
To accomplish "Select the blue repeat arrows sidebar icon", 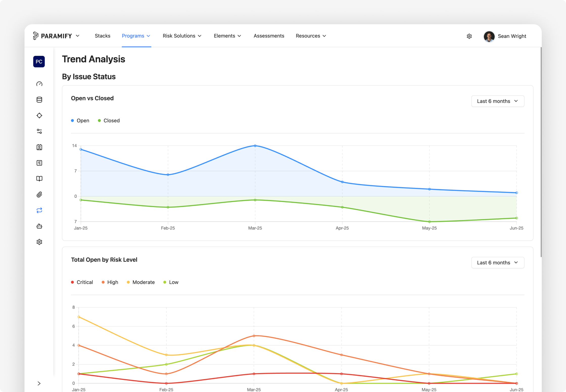I will click(39, 210).
